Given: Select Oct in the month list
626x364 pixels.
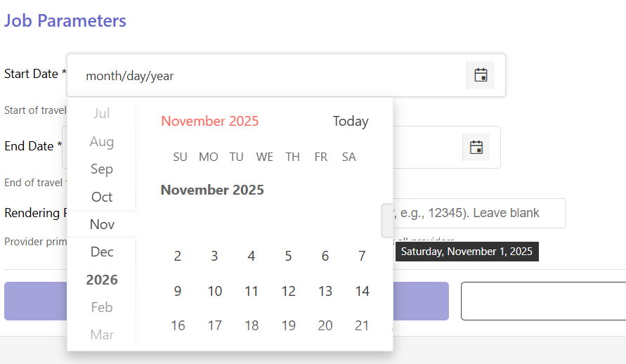Looking at the screenshot, I should (102, 197).
